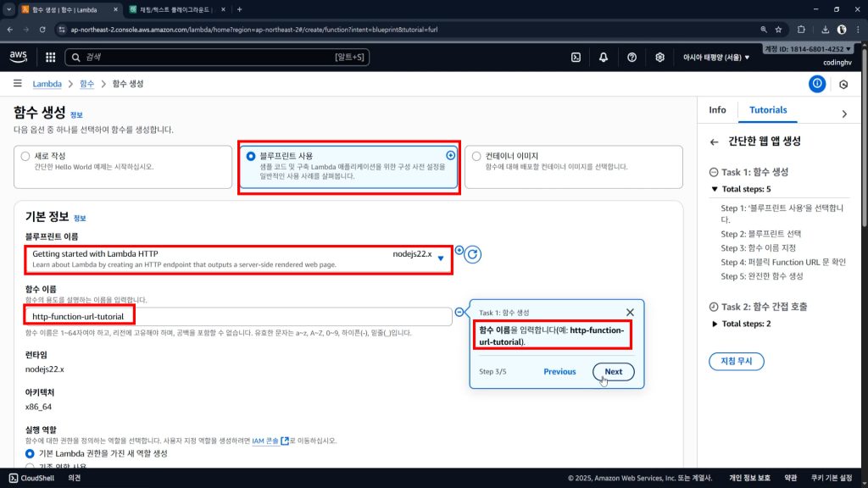
Task: Collapse the tutorials panel with right chevron
Action: (x=844, y=114)
